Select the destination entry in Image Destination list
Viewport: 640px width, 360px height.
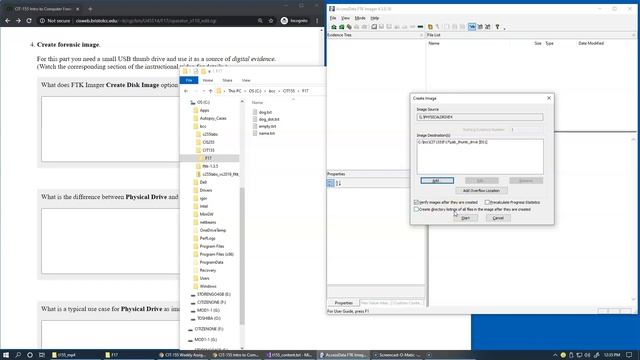pos(453,142)
